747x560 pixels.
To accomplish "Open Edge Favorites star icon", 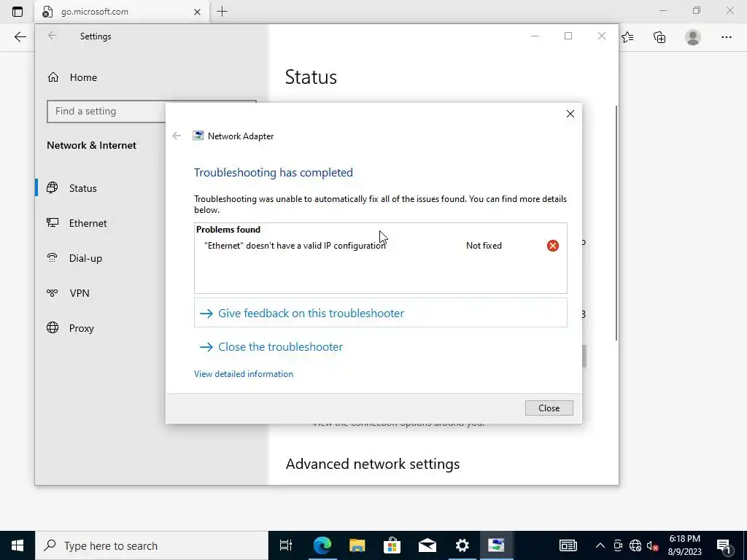I will pos(627,37).
